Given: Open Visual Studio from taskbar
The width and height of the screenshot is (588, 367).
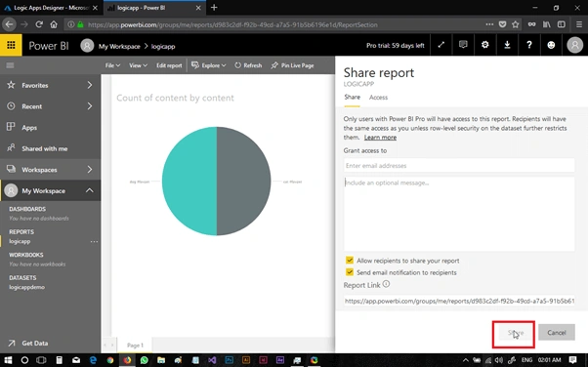Looking at the screenshot, I should (x=212, y=360).
